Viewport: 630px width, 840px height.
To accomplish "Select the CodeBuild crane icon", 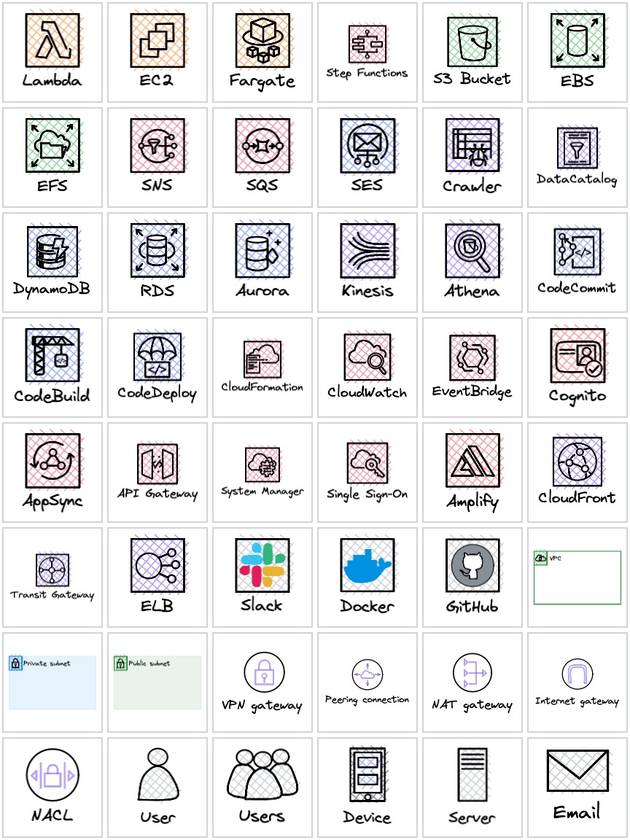I will pyautogui.click(x=52, y=356).
